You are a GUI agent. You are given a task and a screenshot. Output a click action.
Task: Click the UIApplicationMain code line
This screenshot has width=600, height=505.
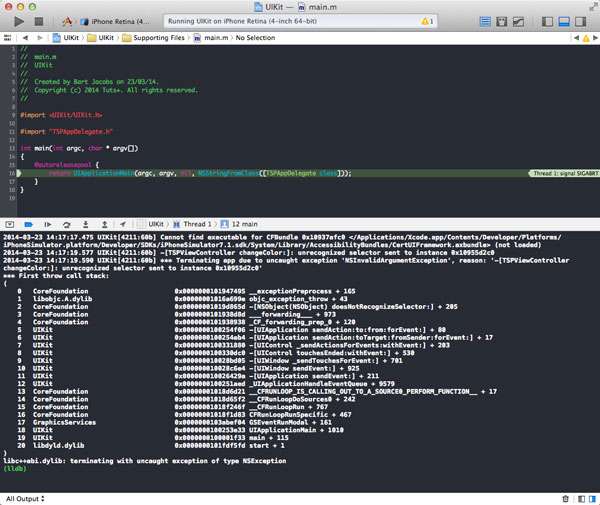pos(200,173)
